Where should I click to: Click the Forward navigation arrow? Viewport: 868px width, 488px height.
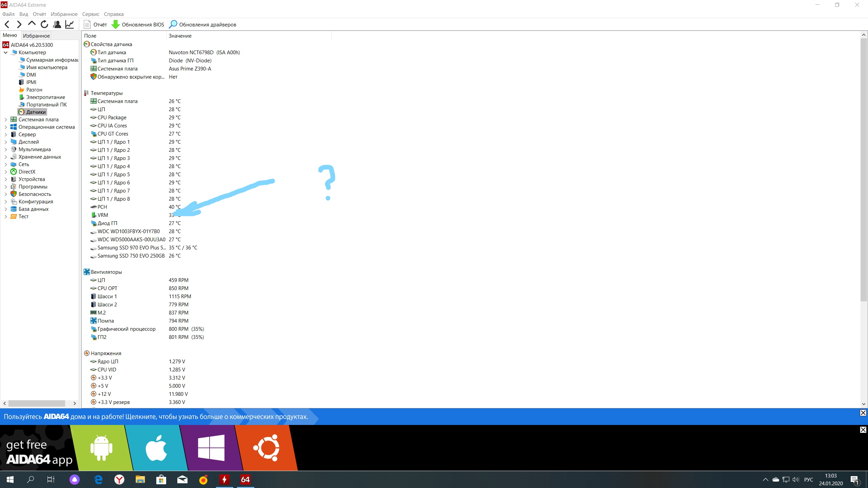pos(19,24)
